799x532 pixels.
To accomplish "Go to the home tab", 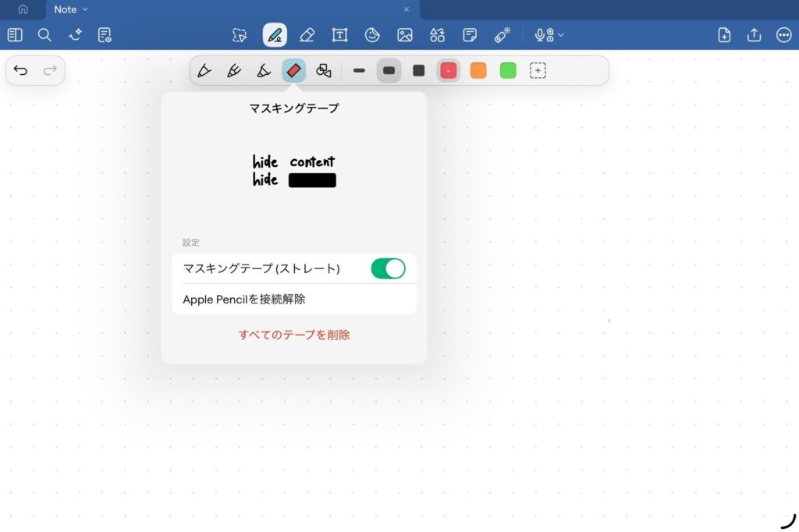I will click(23, 9).
